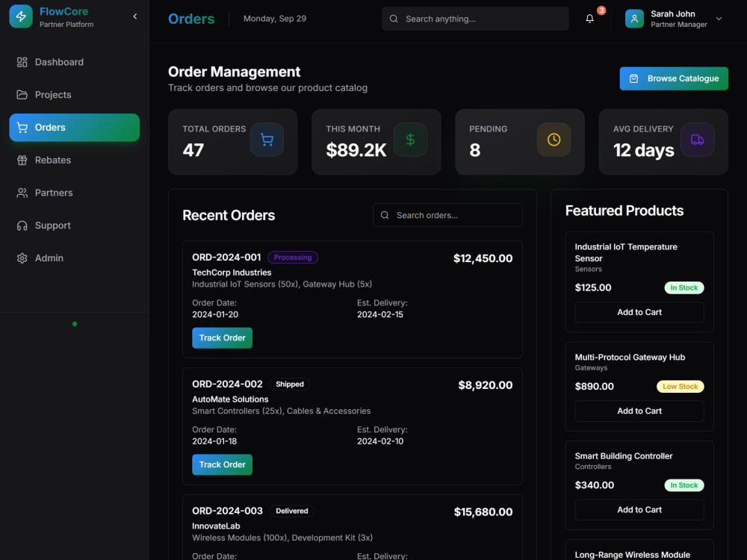Click order number ORD-2024-003
The height and width of the screenshot is (560, 747).
227,511
